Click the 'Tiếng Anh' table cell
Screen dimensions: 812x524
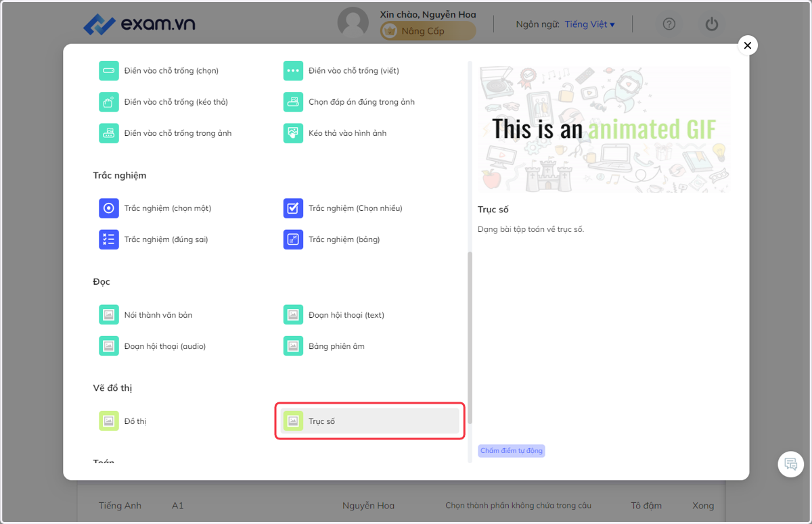click(x=120, y=506)
